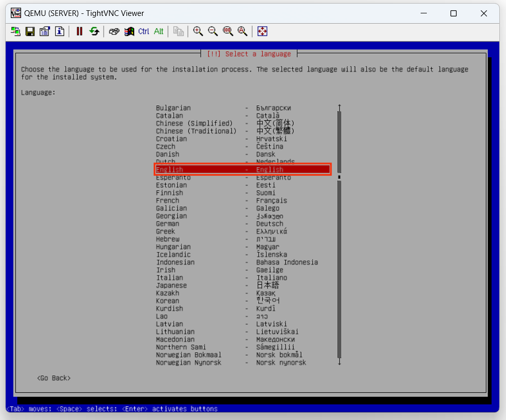Set zoom to 100% with the toolbar icon
The image size is (506, 420).
[228, 31]
